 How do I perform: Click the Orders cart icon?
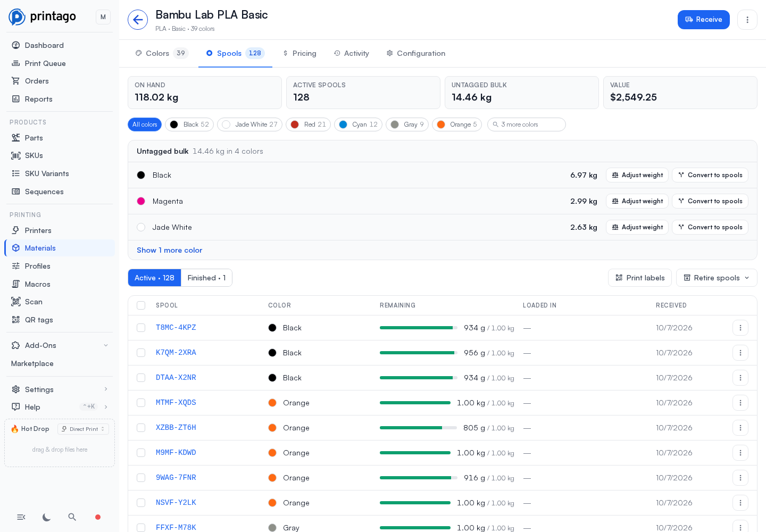16,81
